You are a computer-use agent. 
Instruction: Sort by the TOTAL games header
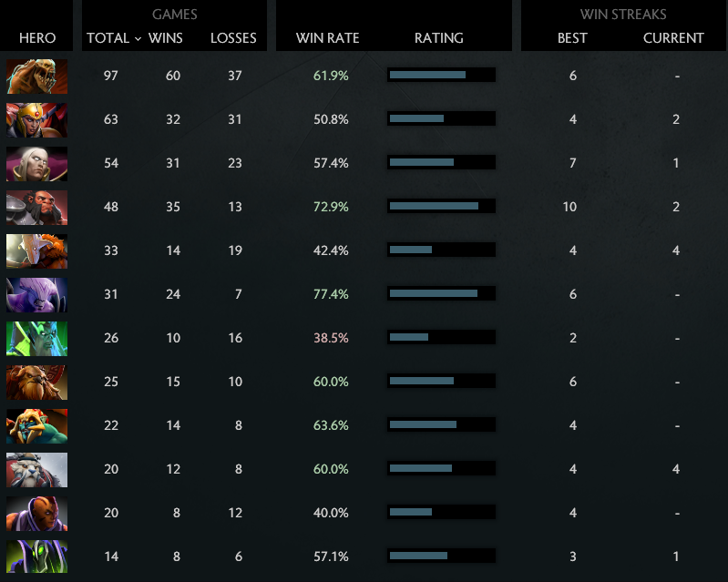click(x=108, y=38)
